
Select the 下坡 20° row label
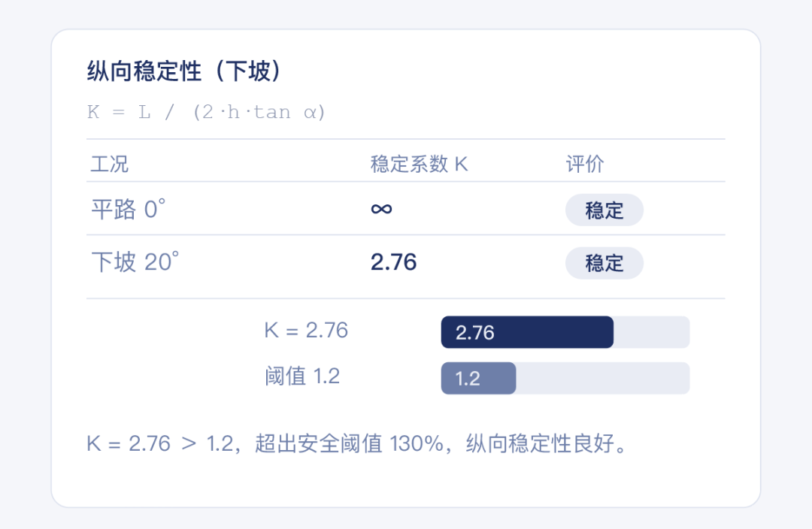point(135,262)
